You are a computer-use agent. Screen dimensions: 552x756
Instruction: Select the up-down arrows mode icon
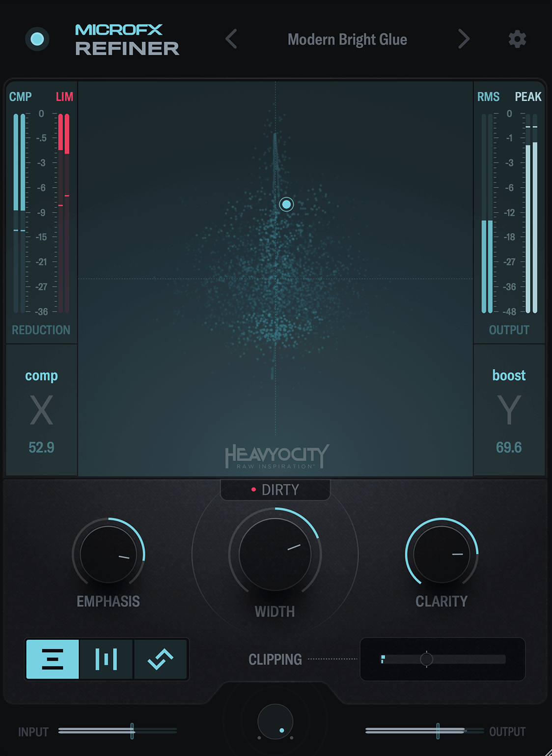click(x=161, y=659)
